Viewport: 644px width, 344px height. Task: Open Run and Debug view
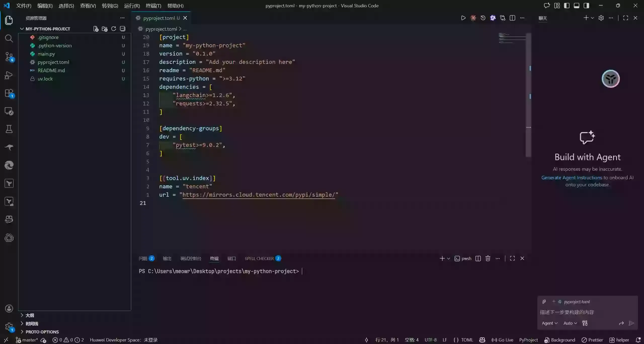point(9,75)
